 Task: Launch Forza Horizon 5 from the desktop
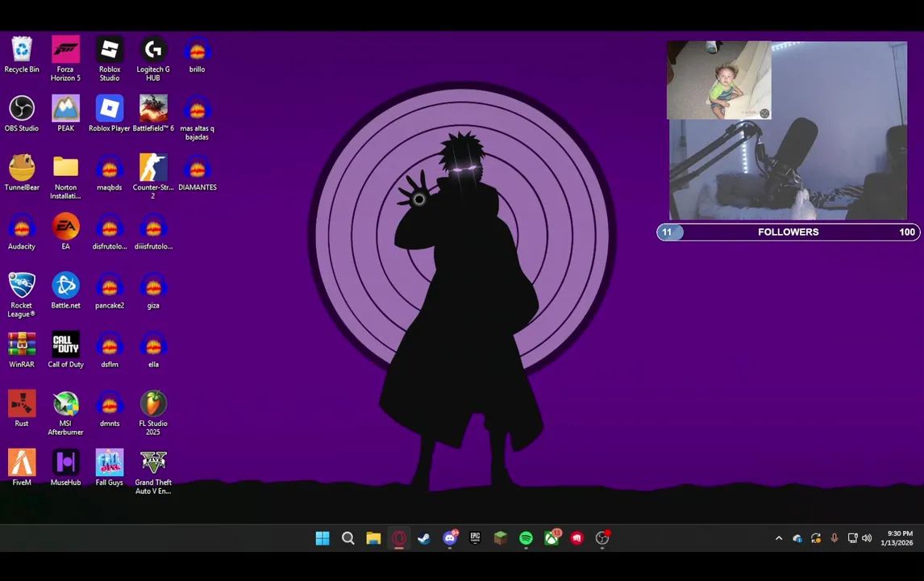(65, 58)
